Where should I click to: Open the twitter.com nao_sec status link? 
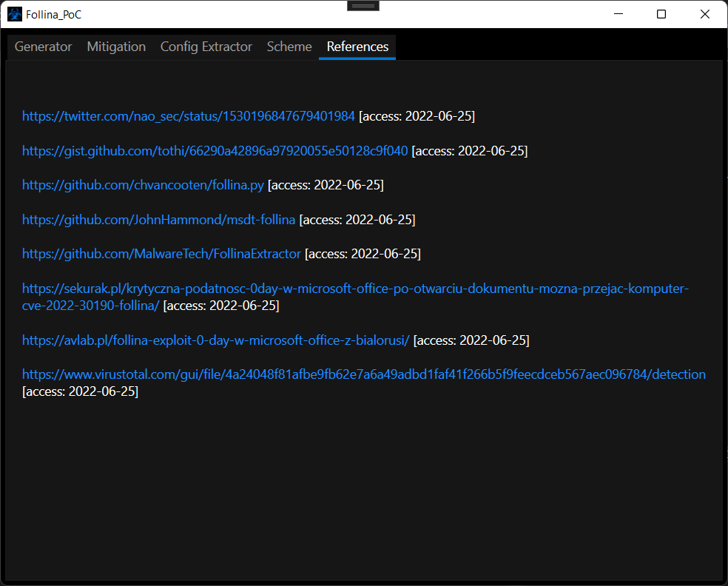(189, 116)
